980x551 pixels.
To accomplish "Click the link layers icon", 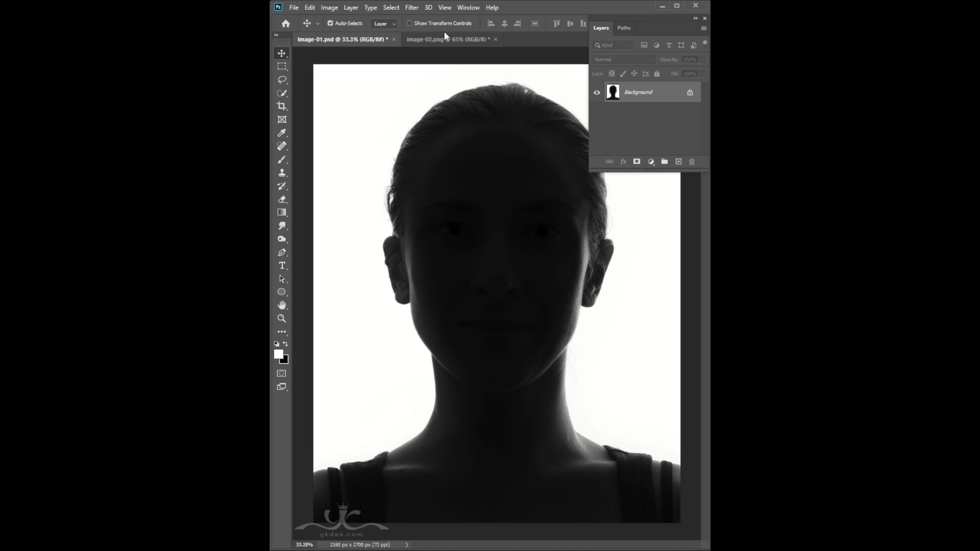I will coord(609,162).
